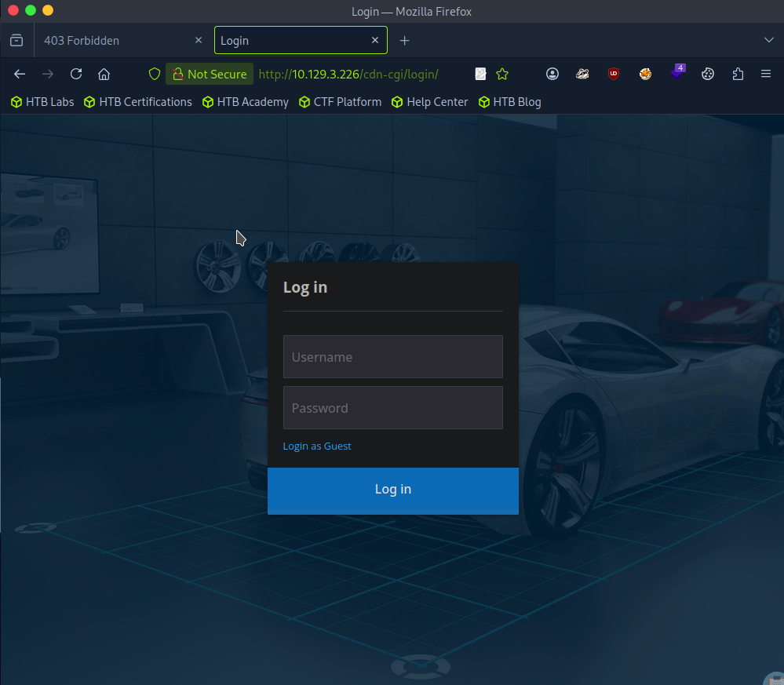Open the Firefox account profile icon
784x685 pixels.
(x=552, y=74)
